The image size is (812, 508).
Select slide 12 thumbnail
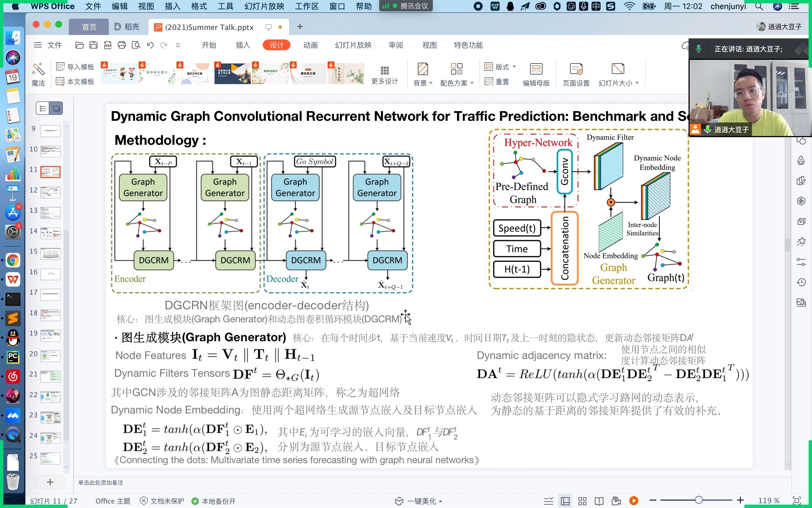pos(50,192)
